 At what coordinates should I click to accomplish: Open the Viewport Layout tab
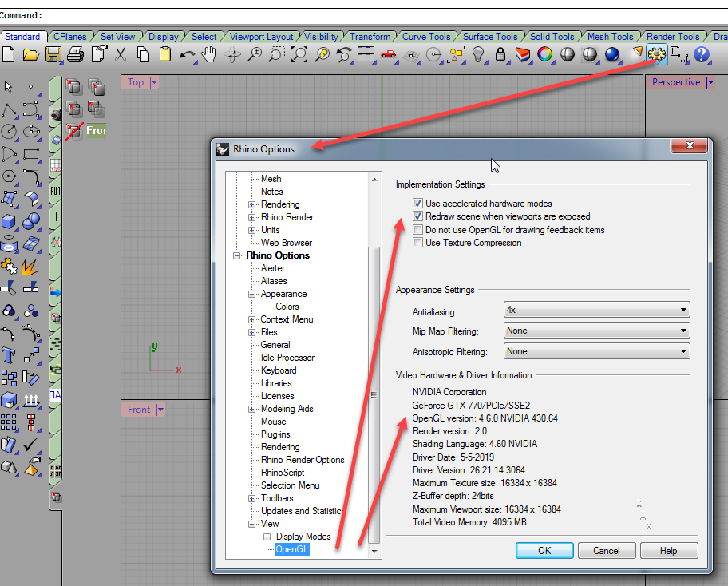(x=261, y=37)
